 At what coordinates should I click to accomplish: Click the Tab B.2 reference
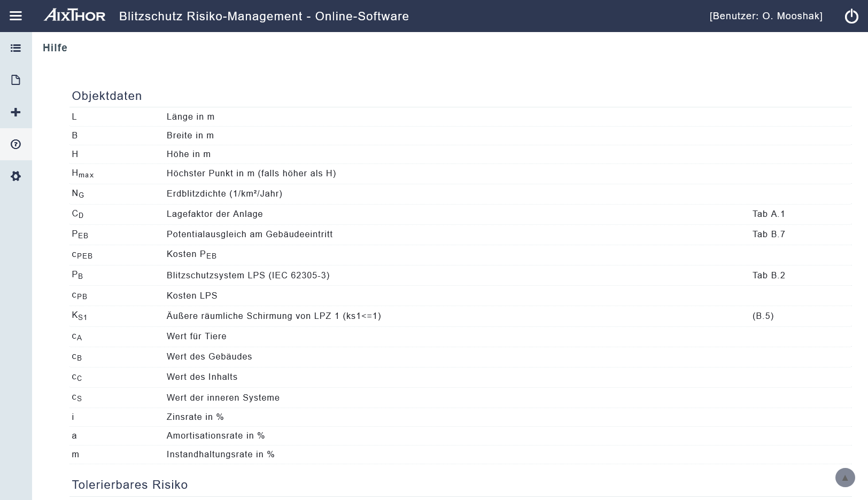click(x=768, y=276)
